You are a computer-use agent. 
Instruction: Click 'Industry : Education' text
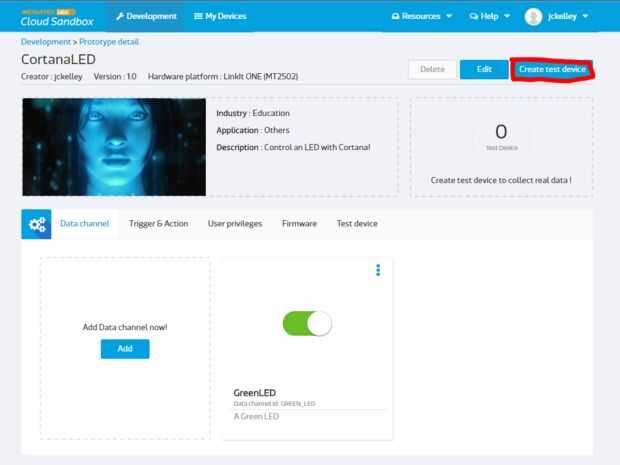coord(253,113)
